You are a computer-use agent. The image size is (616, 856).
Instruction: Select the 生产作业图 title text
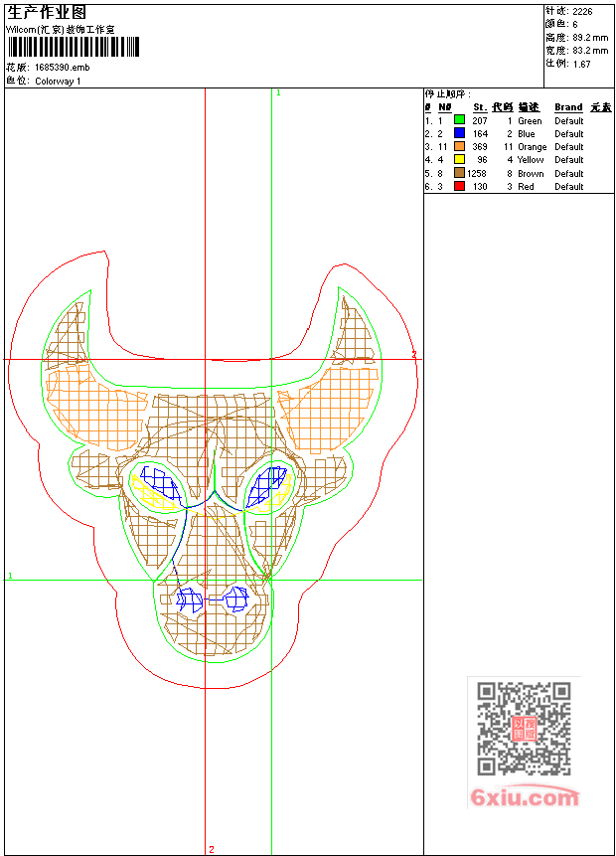[47, 12]
